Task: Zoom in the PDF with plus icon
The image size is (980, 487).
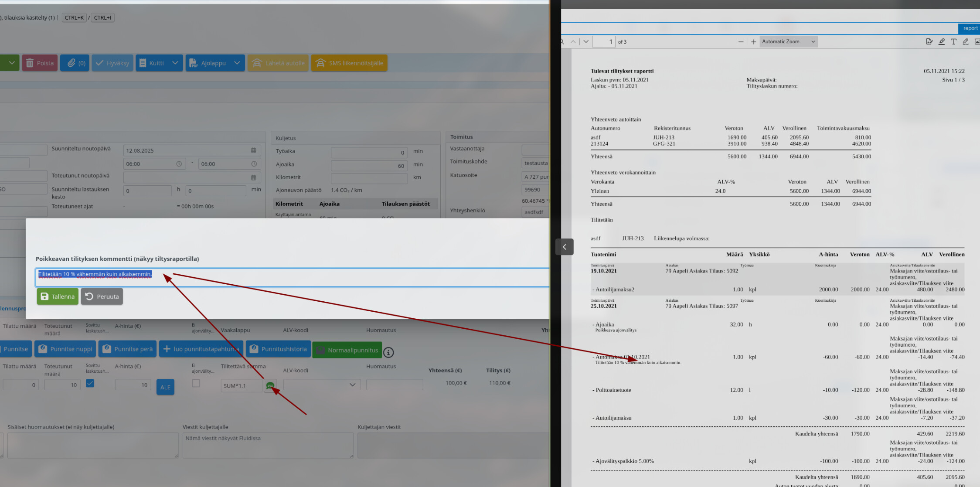Action: (753, 42)
